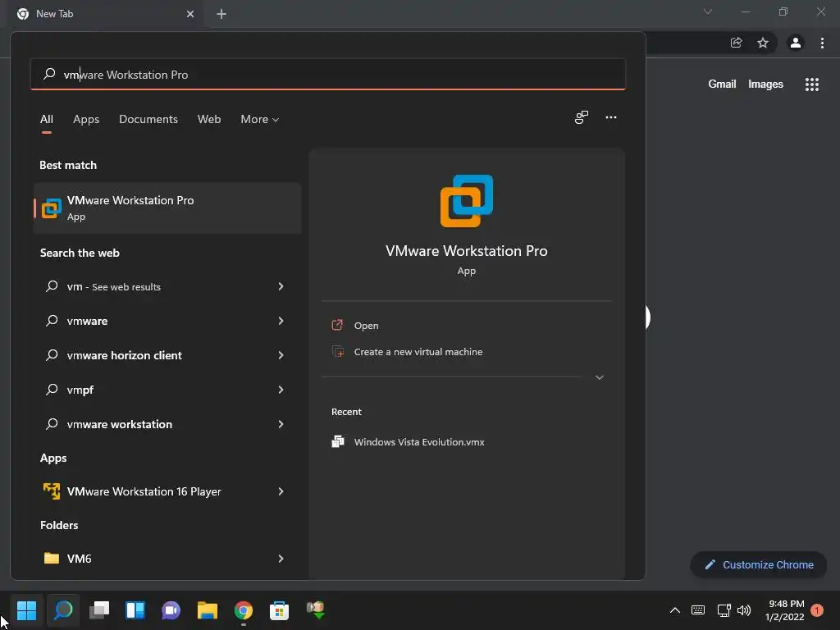Select the New Tab browser tab
840x630 pixels.
click(x=104, y=14)
